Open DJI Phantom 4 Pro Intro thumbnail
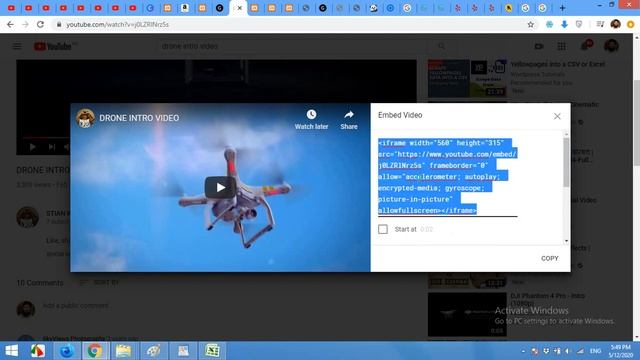The image size is (640, 360). (x=467, y=314)
